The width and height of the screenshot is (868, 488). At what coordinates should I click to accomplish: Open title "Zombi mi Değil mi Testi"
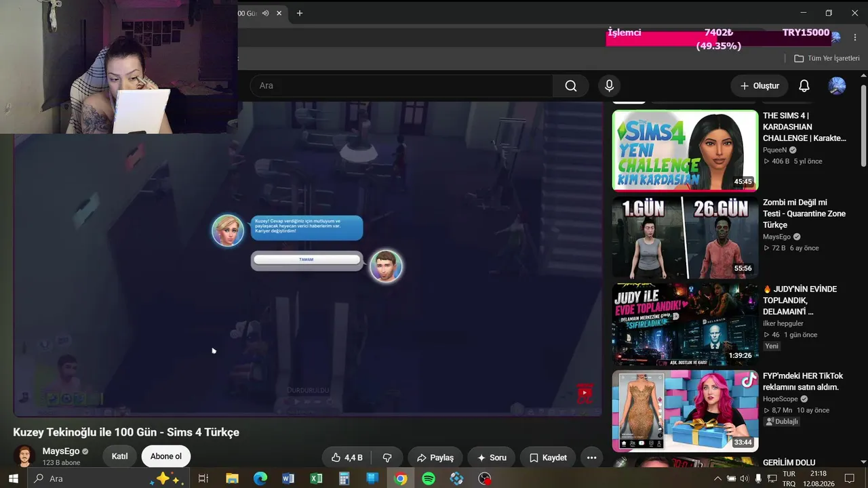[804, 213]
